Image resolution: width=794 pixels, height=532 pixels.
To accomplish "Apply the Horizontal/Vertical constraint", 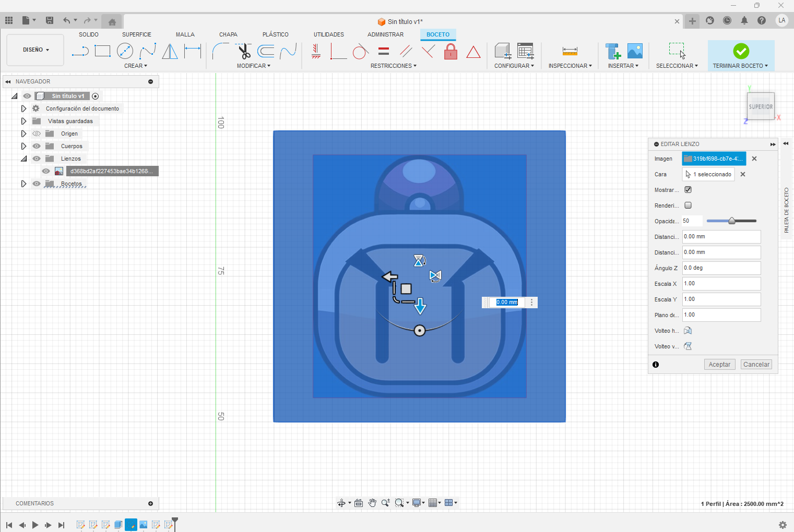I will (316, 51).
